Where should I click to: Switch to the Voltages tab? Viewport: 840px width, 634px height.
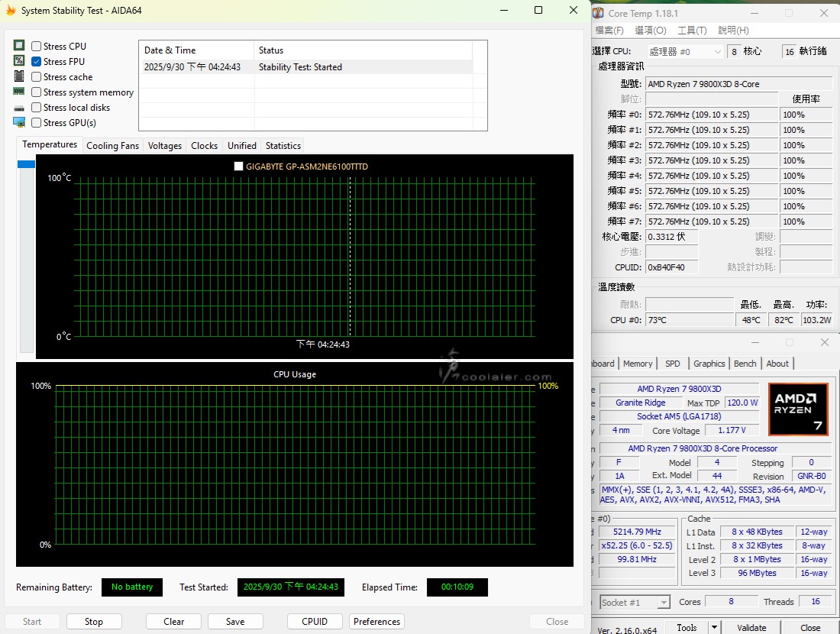point(165,146)
